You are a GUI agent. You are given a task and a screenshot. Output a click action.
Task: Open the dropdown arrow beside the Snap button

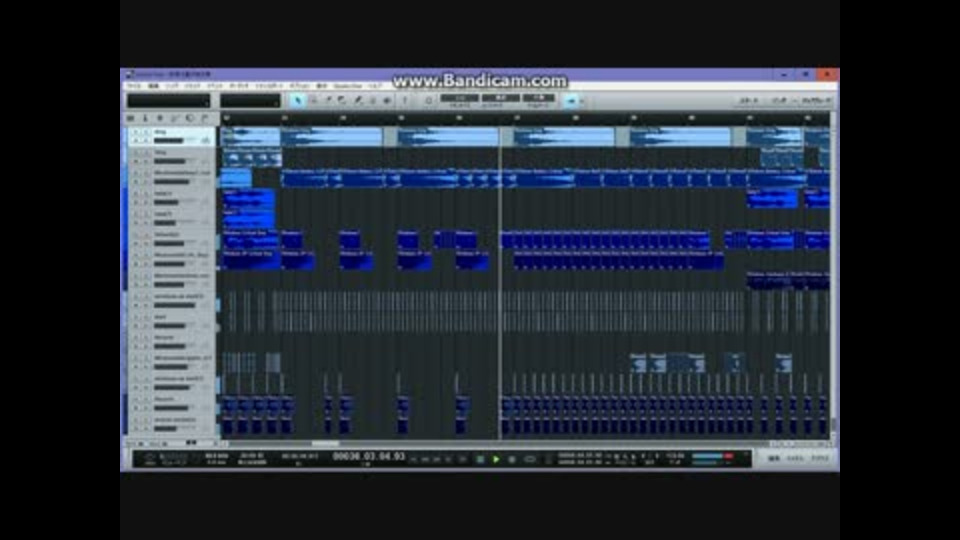[x=582, y=101]
